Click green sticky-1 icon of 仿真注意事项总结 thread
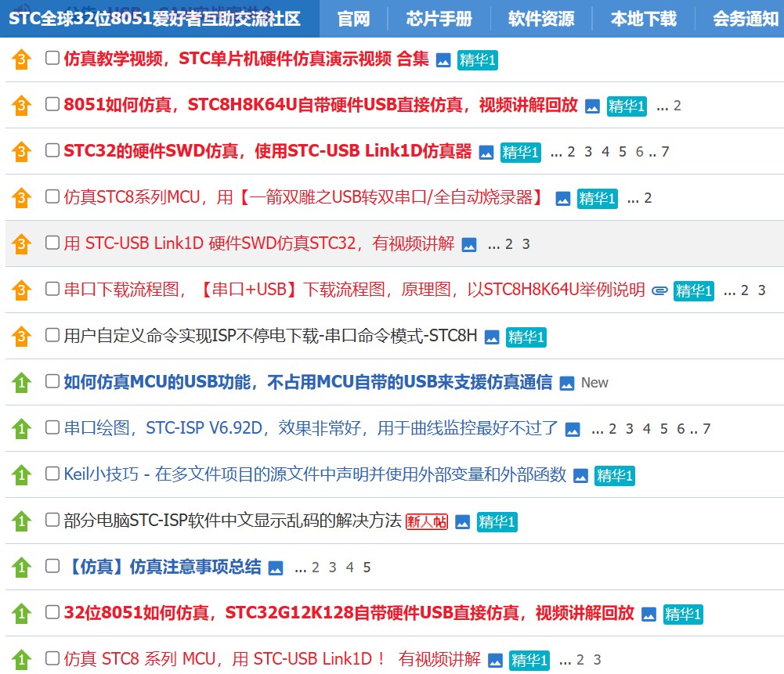784x674 pixels. pos(21,567)
